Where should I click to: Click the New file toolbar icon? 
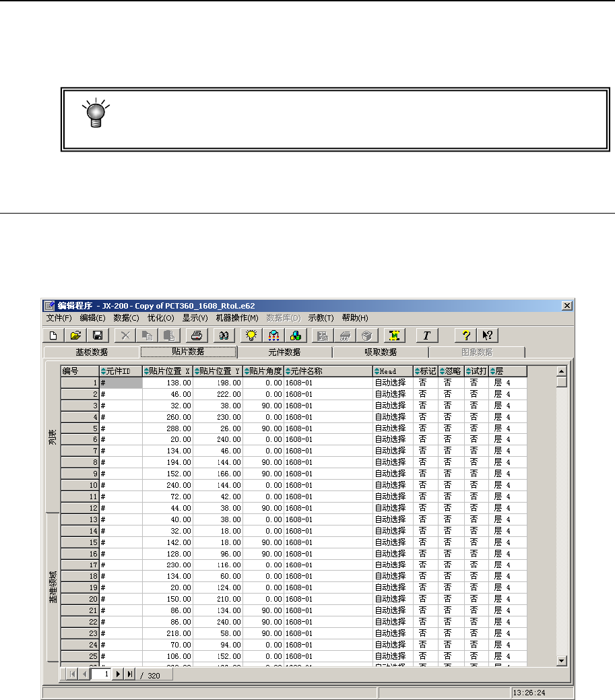[x=53, y=336]
